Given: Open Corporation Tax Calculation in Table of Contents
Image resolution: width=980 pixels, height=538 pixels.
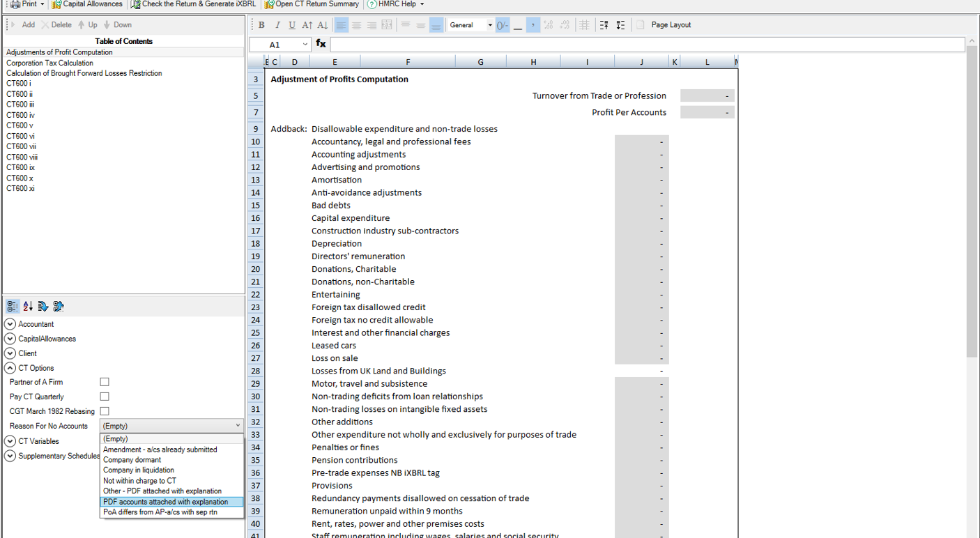Looking at the screenshot, I should point(49,63).
